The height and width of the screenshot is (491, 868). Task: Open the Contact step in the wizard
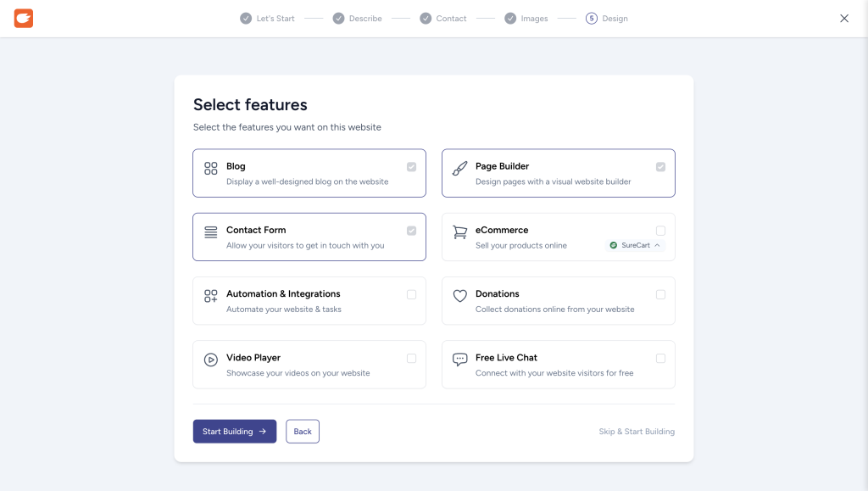click(443, 19)
